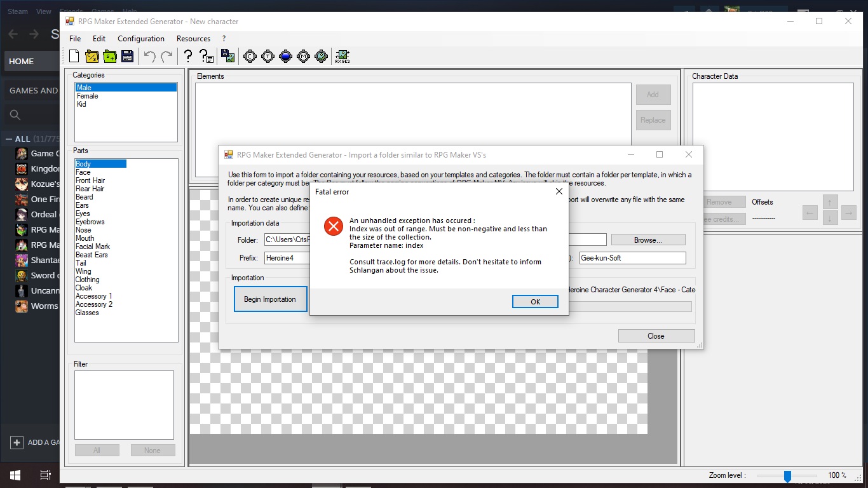Image resolution: width=868 pixels, height=488 pixels.
Task: Click Close in the Import folder window
Action: click(x=656, y=336)
